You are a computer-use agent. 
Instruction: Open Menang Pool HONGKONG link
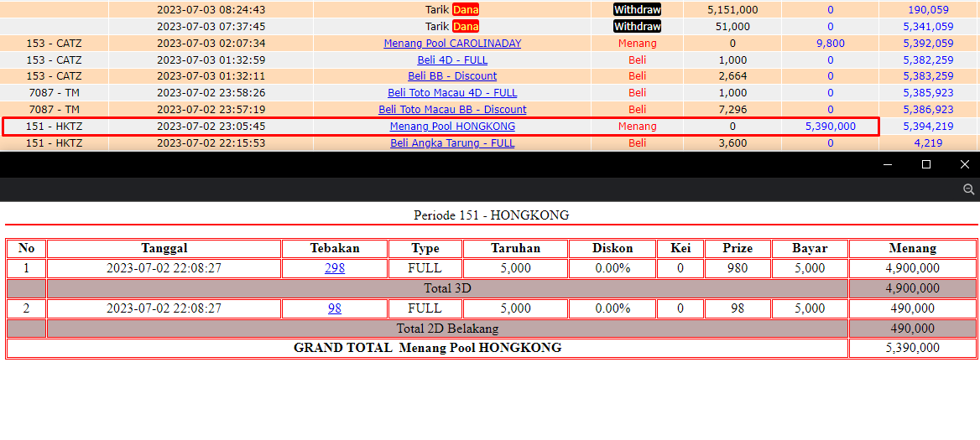pyautogui.click(x=452, y=126)
